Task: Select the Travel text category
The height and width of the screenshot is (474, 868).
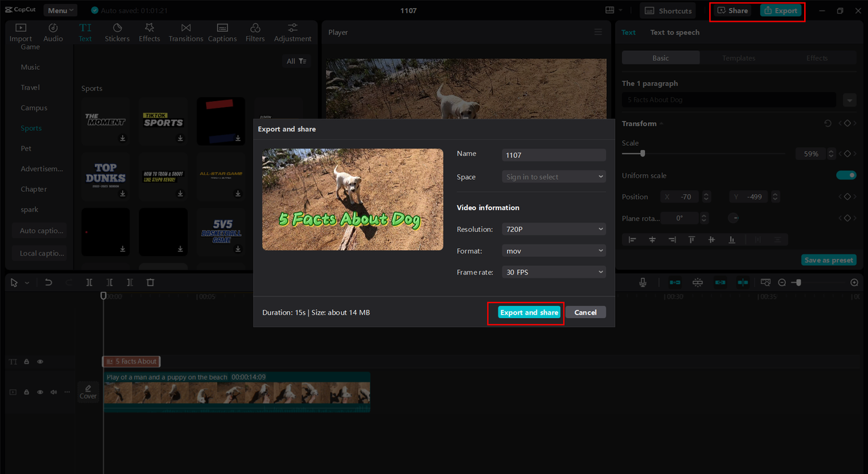Action: point(31,87)
